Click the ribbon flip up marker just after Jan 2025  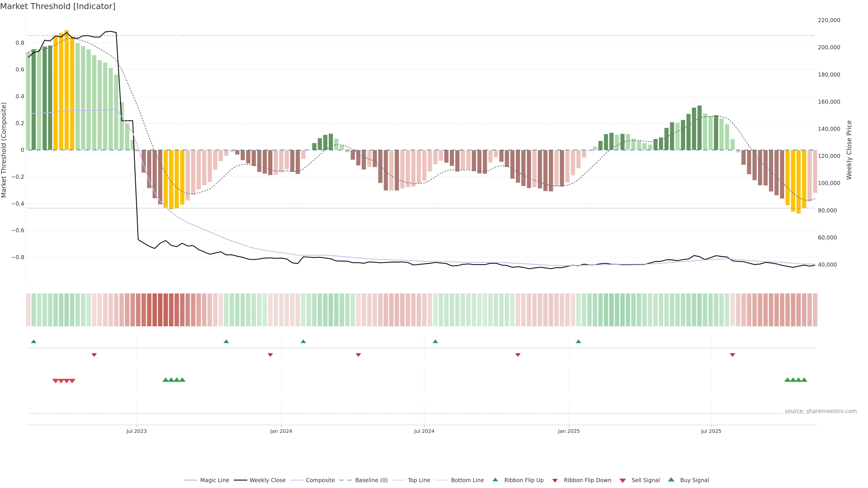coord(579,342)
